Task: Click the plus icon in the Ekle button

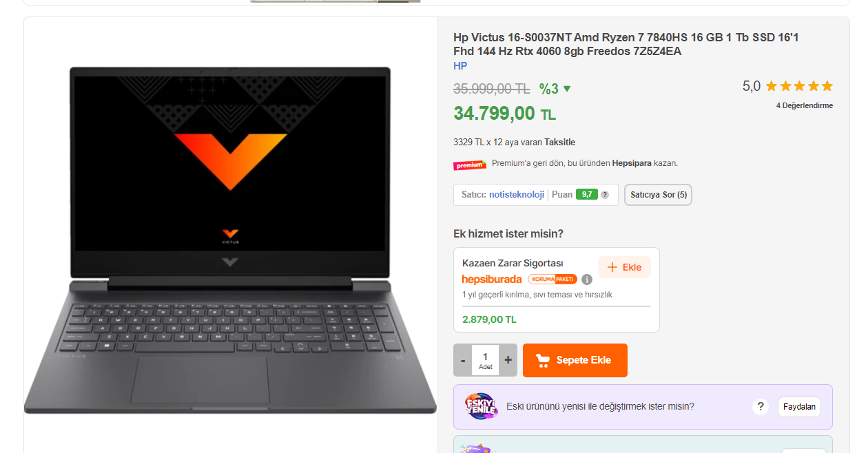Action: click(x=612, y=267)
